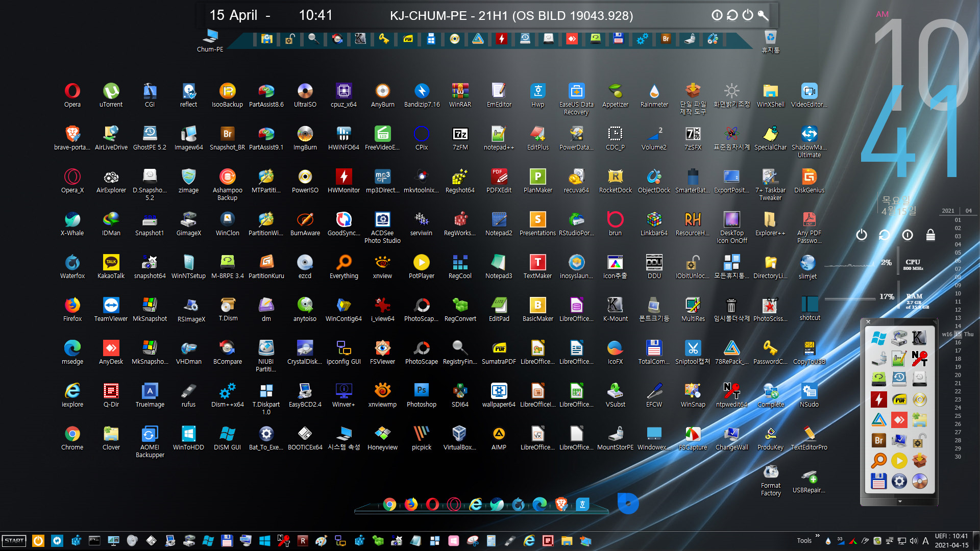
Task: Launch the Bandizip7.16 desktop icon
Action: pyautogui.click(x=421, y=95)
